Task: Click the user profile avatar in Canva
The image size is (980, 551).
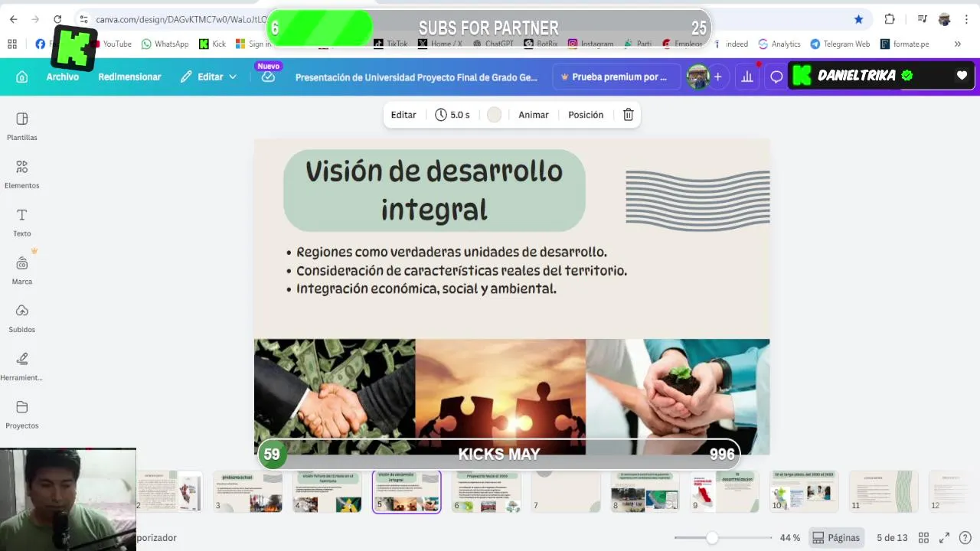Action: [x=697, y=77]
